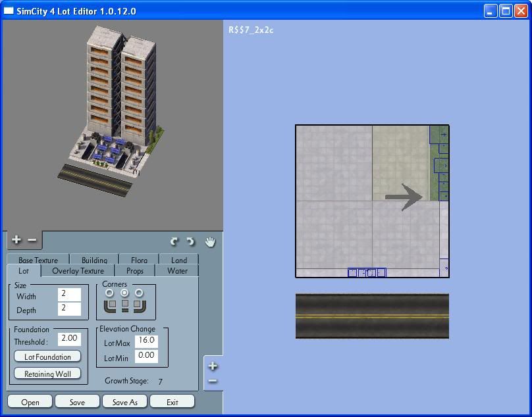The image size is (532, 417).
Task: Click the straight lot corner icon
Action: [x=125, y=306]
